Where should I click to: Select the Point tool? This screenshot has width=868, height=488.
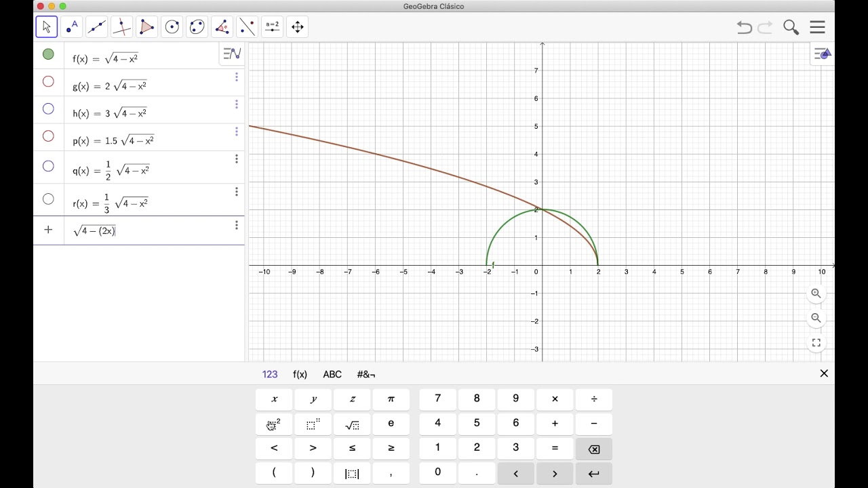tap(72, 27)
